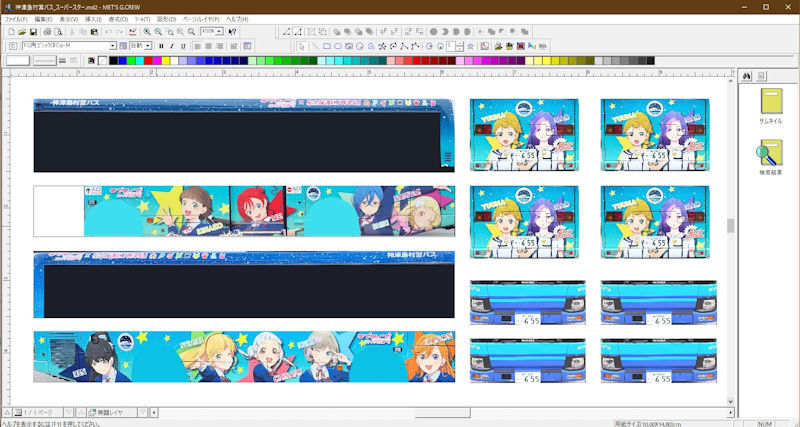Open context help with the arrow-question icon
The width and height of the screenshot is (800, 427).
point(232,32)
